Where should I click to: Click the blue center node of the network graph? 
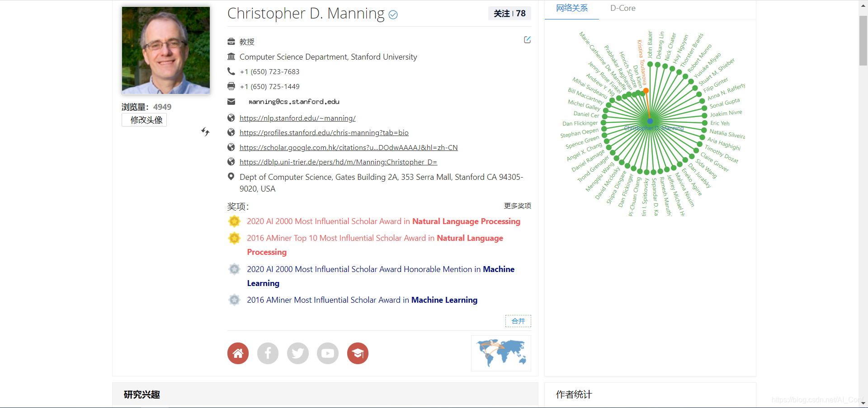coord(650,121)
